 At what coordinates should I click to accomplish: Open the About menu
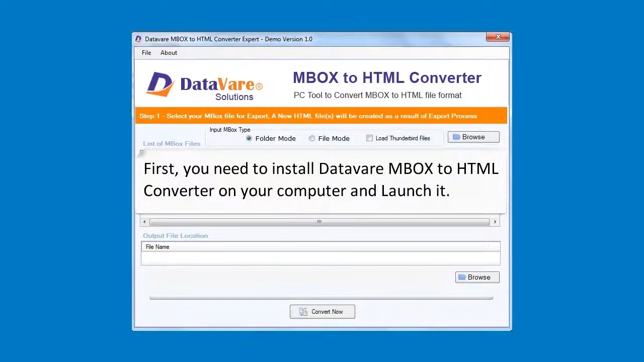(169, 53)
